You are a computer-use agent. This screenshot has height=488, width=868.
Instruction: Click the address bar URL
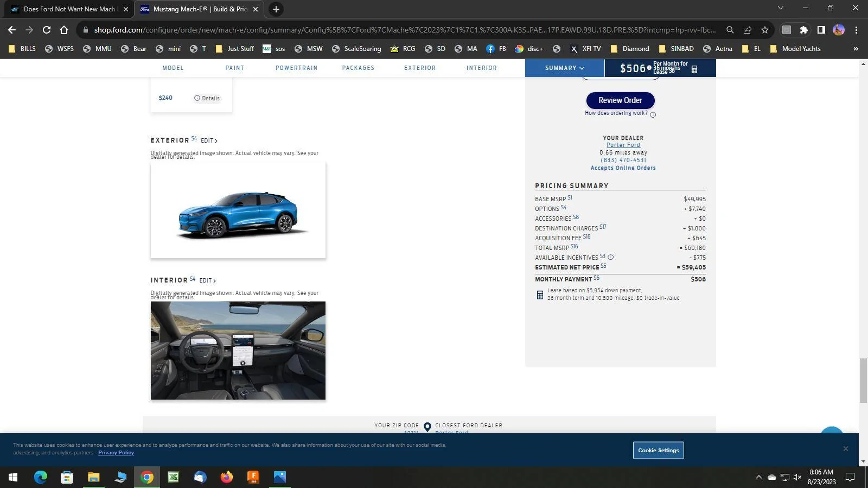click(x=405, y=30)
